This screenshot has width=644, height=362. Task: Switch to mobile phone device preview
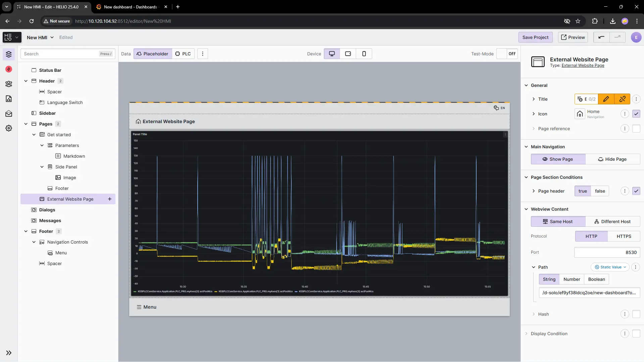364,54
